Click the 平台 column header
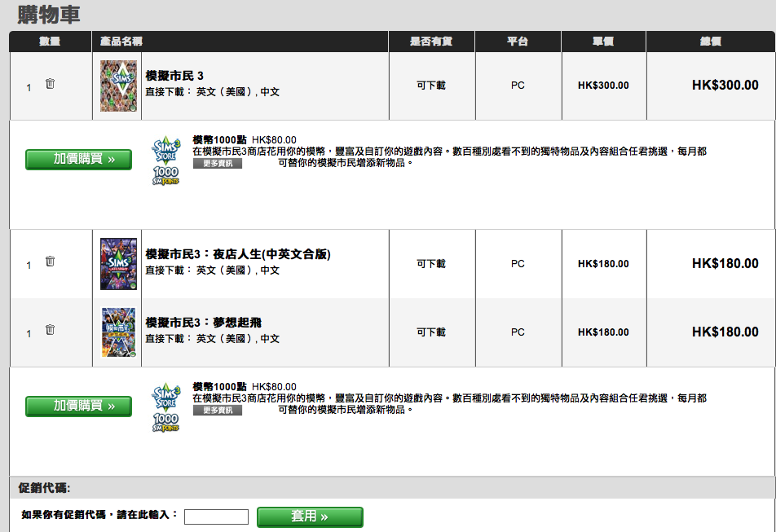Screen dimensions: 776x532 (518, 42)
